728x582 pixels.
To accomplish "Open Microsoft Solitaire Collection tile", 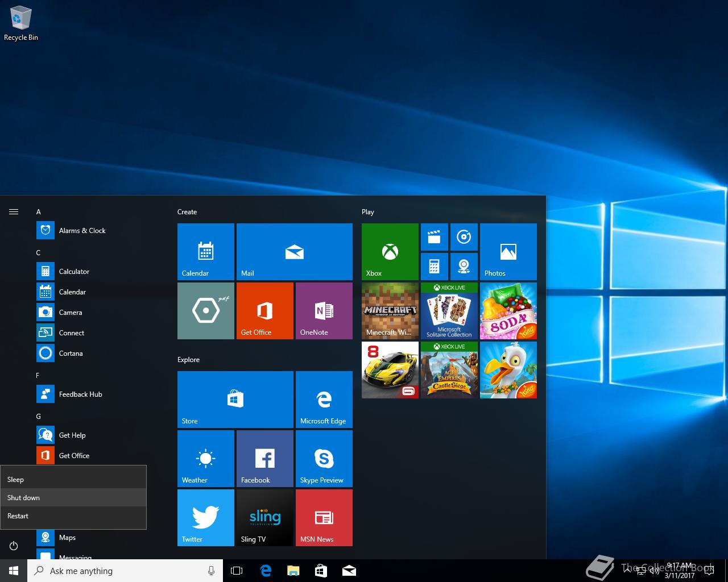I will 449,311.
